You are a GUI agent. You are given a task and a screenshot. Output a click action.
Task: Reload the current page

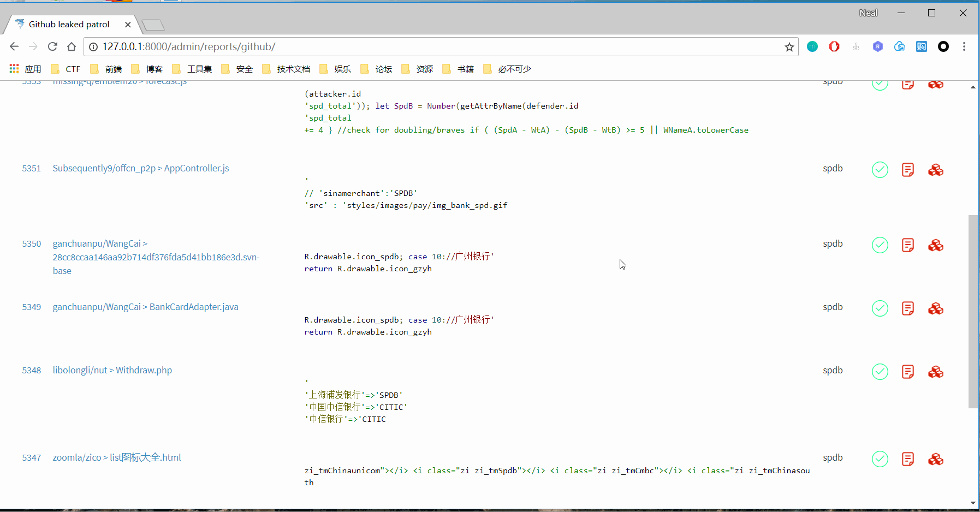point(52,46)
